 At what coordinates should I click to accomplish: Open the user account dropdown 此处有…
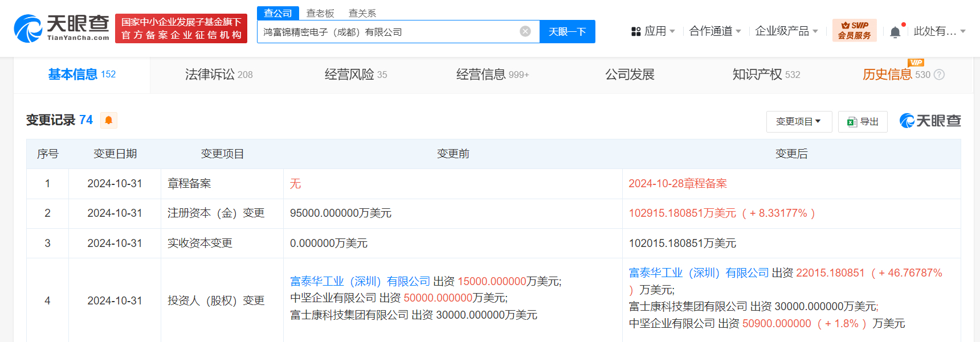point(939,31)
